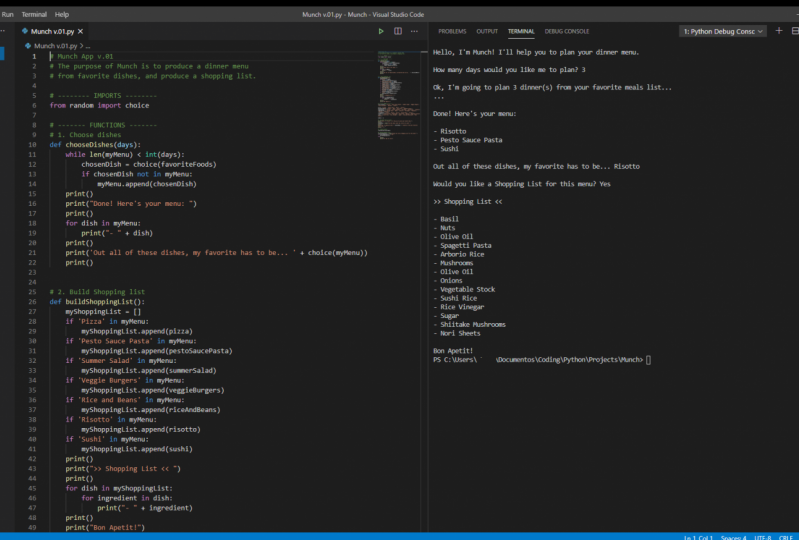Click 'How many days would you like' terminal line

click(x=509, y=70)
